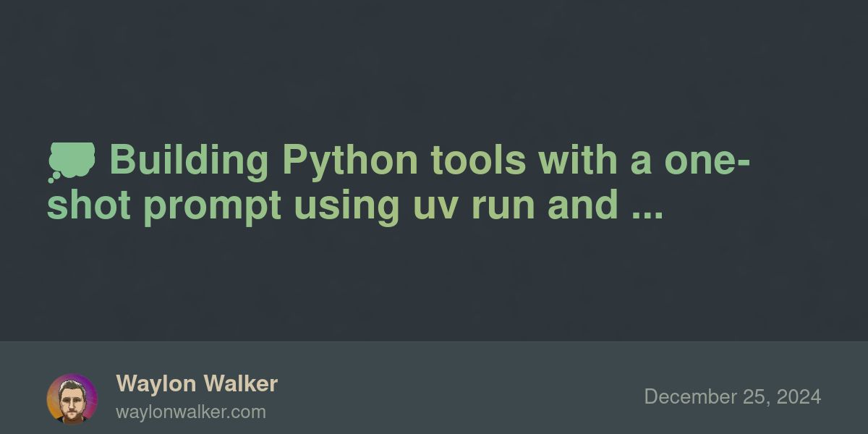Click the surname "Walker" in the footer
Screen dimensions: 868x434
tap(241, 383)
